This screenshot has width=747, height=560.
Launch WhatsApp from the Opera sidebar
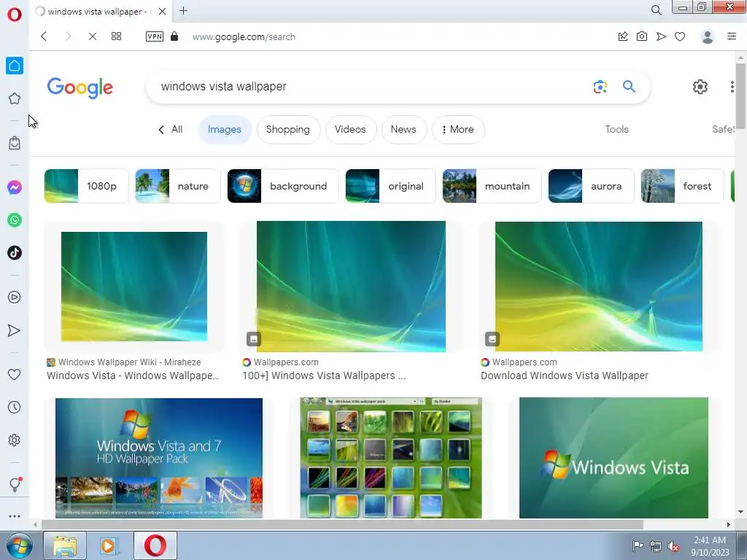pos(15,220)
